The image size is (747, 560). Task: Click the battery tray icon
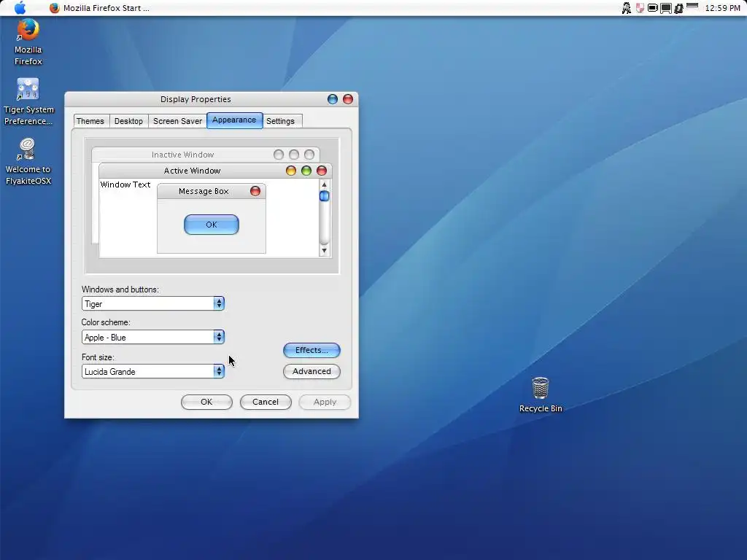click(x=653, y=8)
